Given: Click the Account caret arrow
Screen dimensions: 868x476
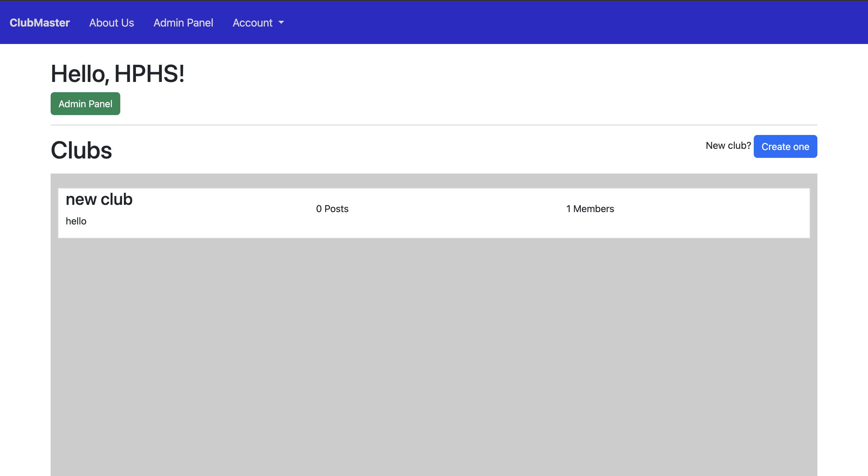Looking at the screenshot, I should coord(281,23).
